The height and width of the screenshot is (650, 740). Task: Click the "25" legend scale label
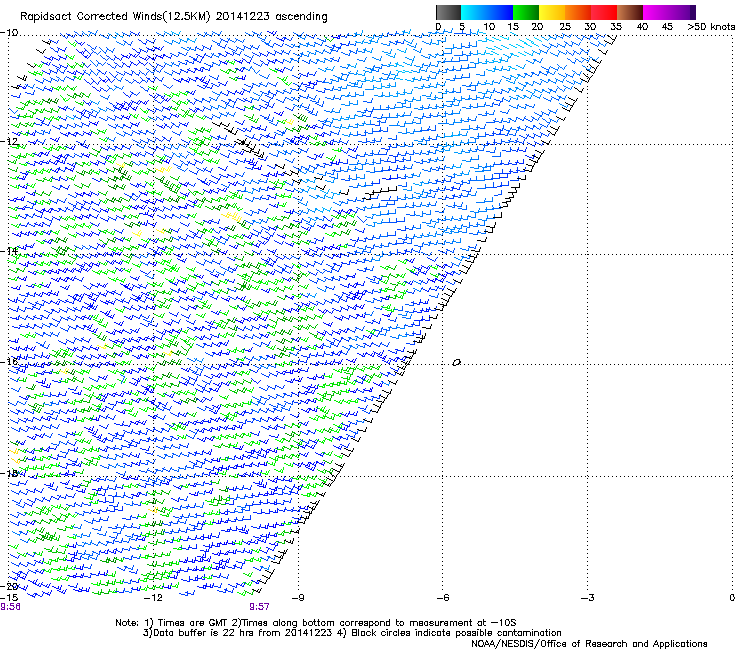pos(565,27)
